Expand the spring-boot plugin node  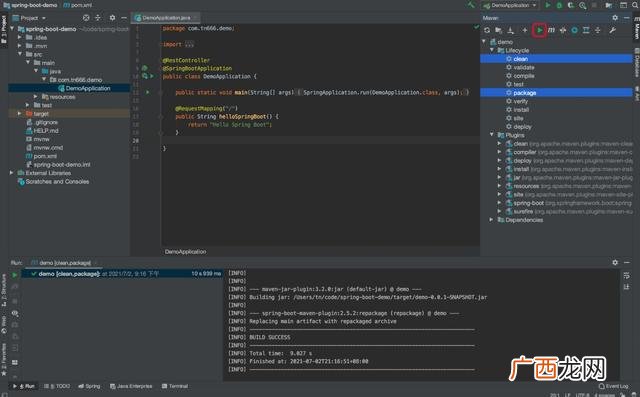point(500,203)
